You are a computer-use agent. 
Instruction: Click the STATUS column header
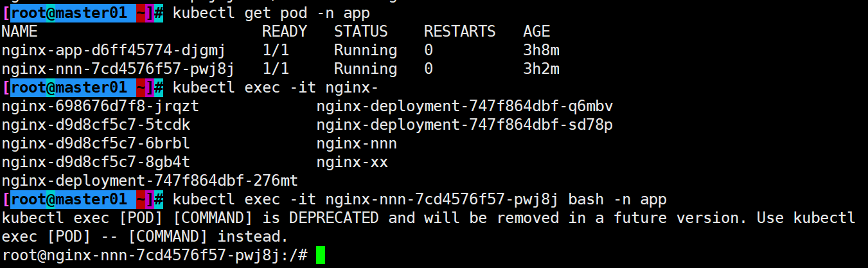[361, 31]
